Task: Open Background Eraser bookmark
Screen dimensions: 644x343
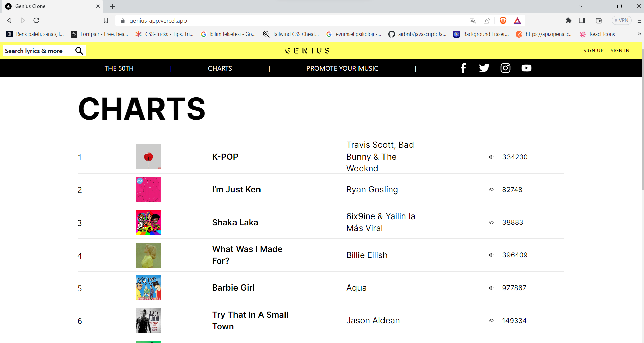Action: click(x=481, y=34)
